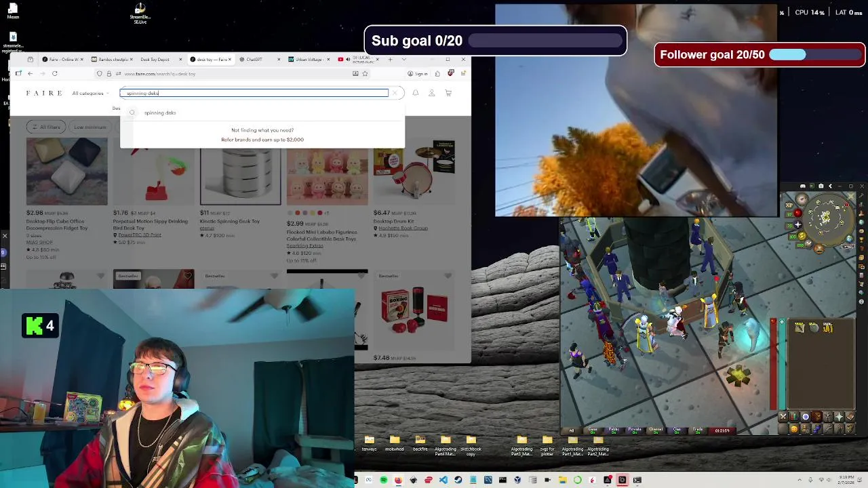
Task: Open the world map globe icon
Action: (x=849, y=239)
